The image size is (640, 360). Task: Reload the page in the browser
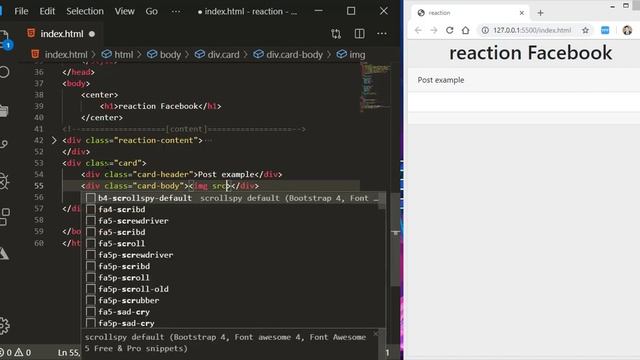click(449, 30)
